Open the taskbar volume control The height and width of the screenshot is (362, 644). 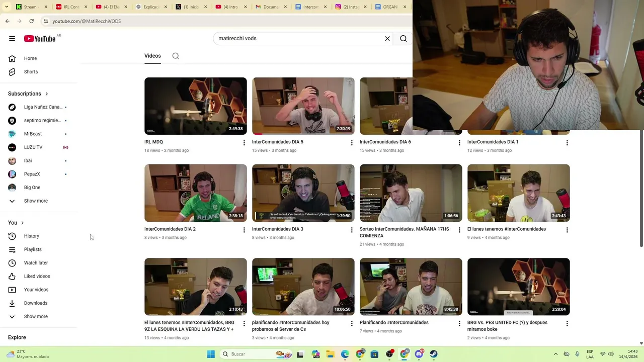pos(611,354)
